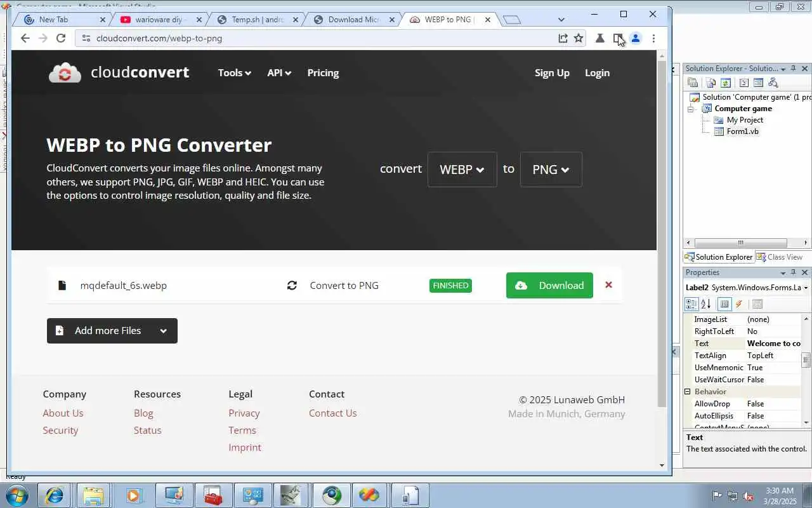Open site information icon in address bar
This screenshot has height=508, width=812.
click(86, 38)
